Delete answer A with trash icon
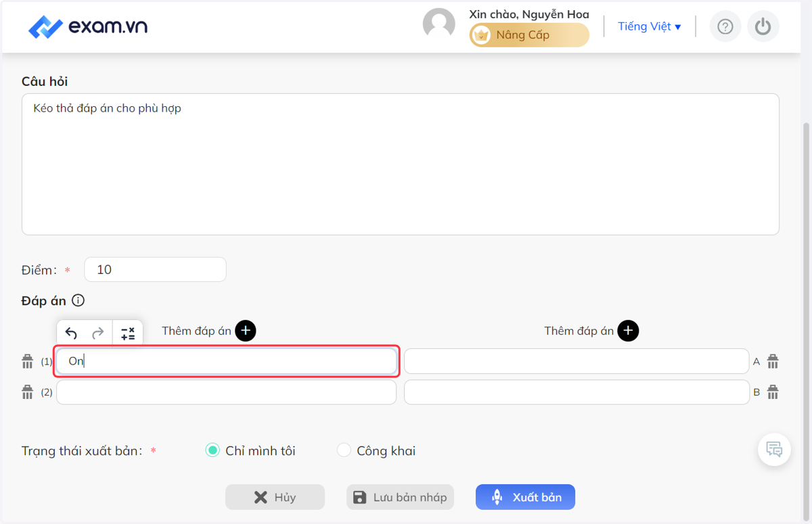 [773, 361]
